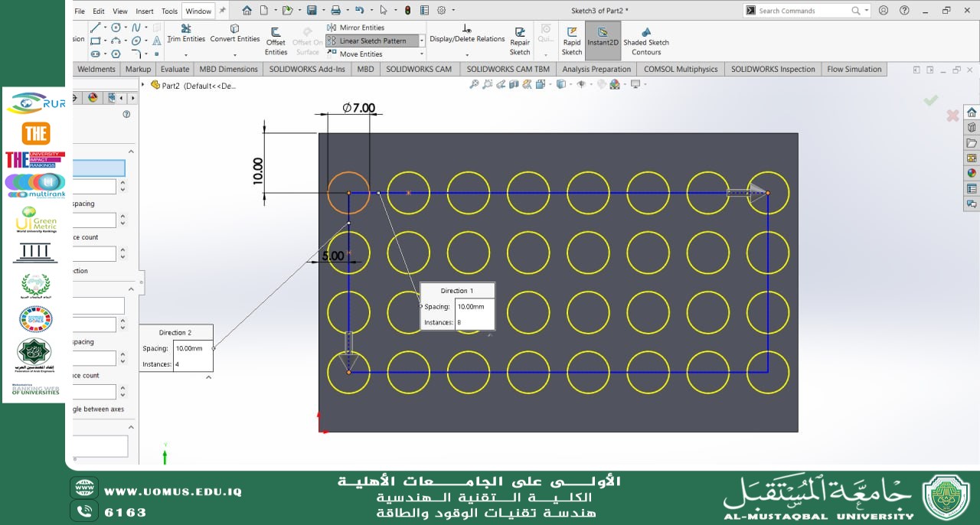Toggle Shaded Sketch Contours
The height and width of the screenshot is (525, 980).
646,42
